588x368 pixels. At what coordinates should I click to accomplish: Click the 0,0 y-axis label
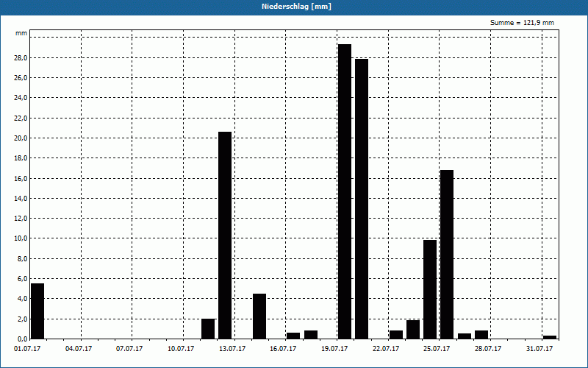pyautogui.click(x=22, y=339)
